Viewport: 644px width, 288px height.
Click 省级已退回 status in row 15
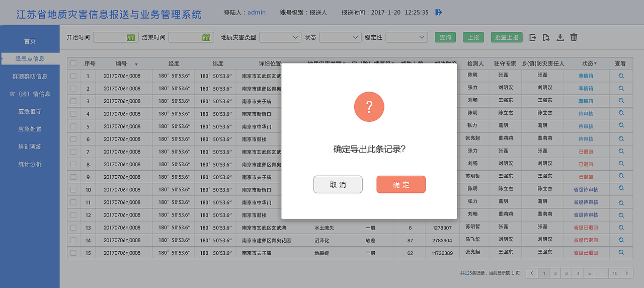click(586, 253)
